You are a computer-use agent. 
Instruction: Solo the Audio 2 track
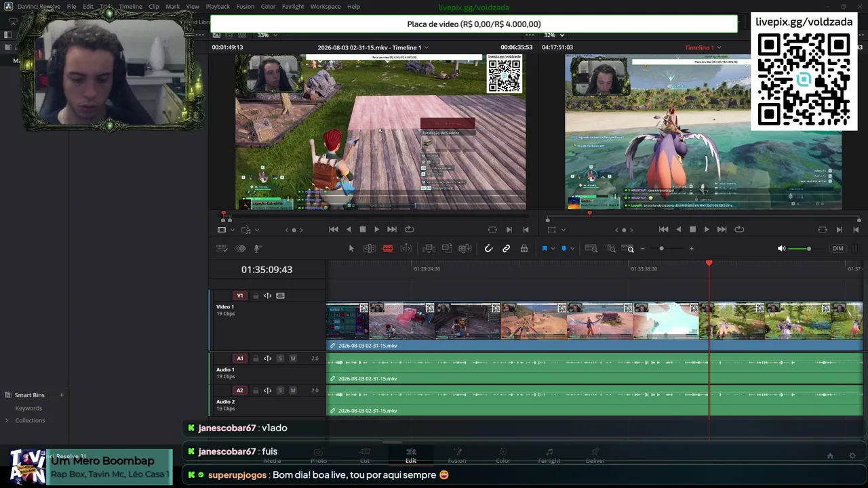[280, 390]
